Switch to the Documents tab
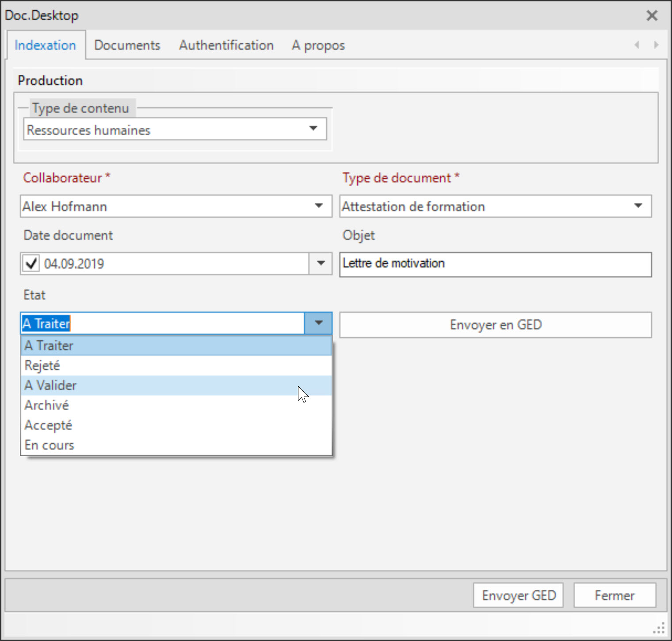The width and height of the screenshot is (672, 641). (x=127, y=45)
